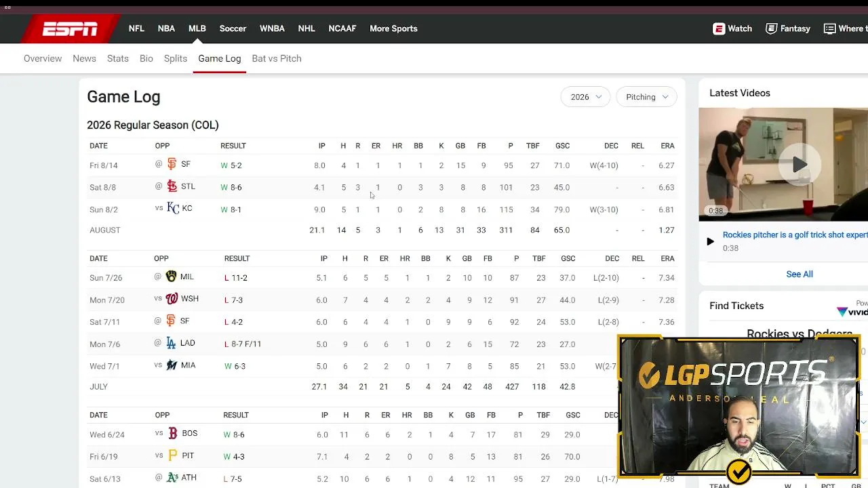The width and height of the screenshot is (868, 488).
Task: Open the NCAAF menu
Action: click(x=342, y=28)
